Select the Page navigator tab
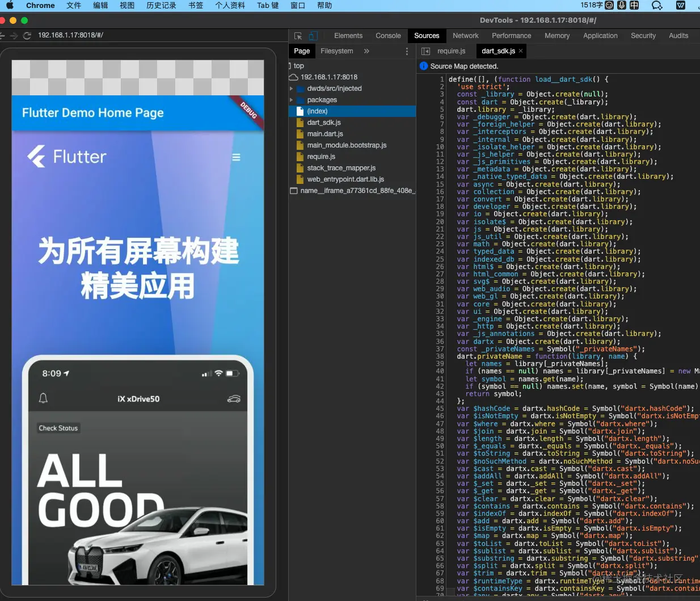The height and width of the screenshot is (601, 700). (302, 51)
